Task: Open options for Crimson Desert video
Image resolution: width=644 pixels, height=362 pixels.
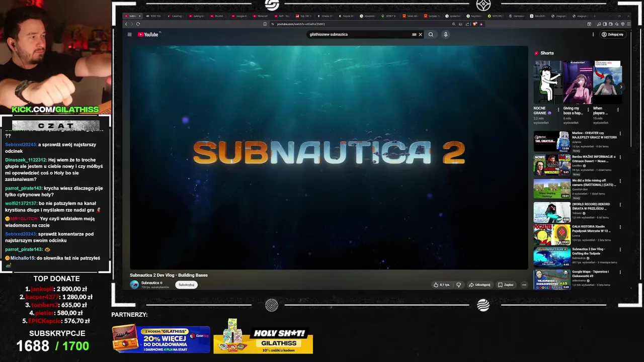Action: point(620,157)
